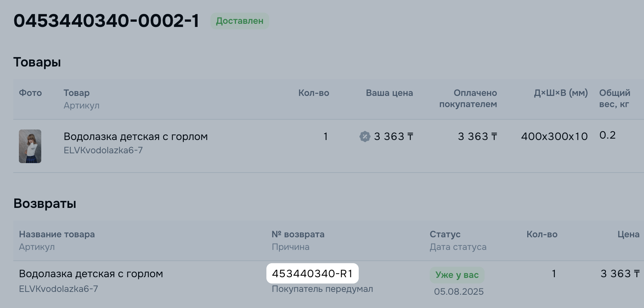
Task: Click article ELVKvodolazka6-7 in Товары table
Action: click(103, 150)
